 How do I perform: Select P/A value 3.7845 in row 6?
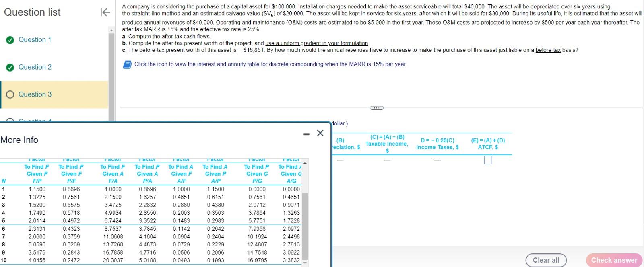tap(147, 229)
